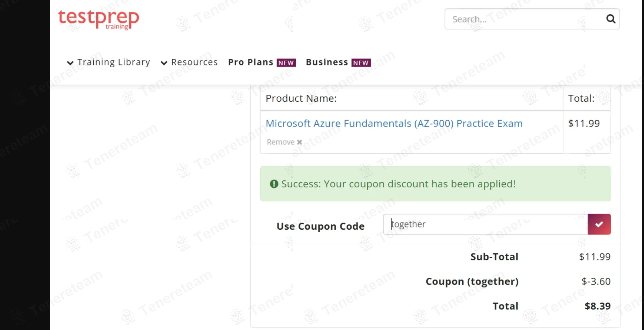Screen dimensions: 644x330
Task: Click the X icon beside Remove
Action: coord(299,142)
